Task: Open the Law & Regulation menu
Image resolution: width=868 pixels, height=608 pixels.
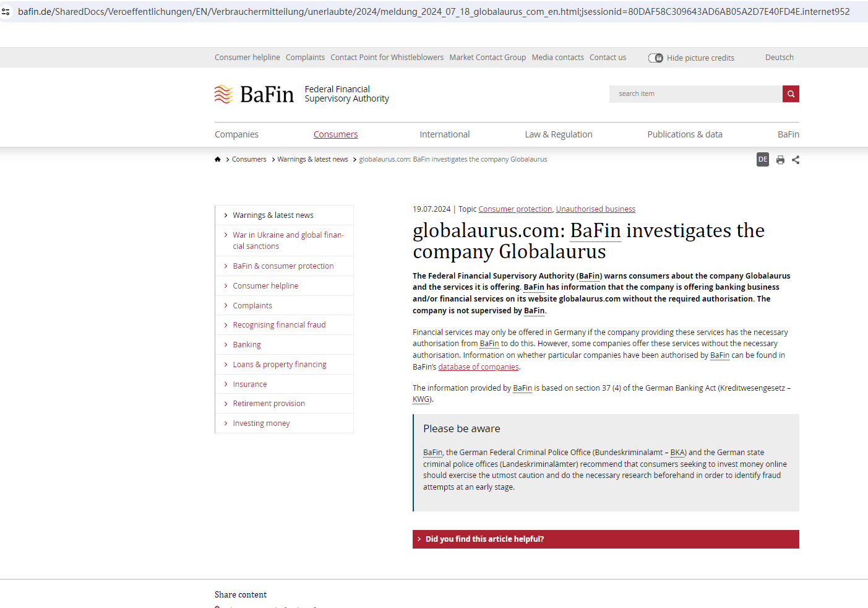Action: point(559,134)
